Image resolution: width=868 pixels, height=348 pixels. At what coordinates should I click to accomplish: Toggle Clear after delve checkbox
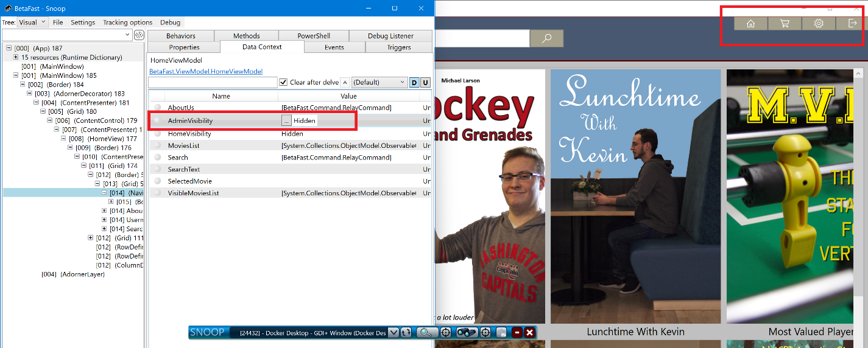click(283, 82)
